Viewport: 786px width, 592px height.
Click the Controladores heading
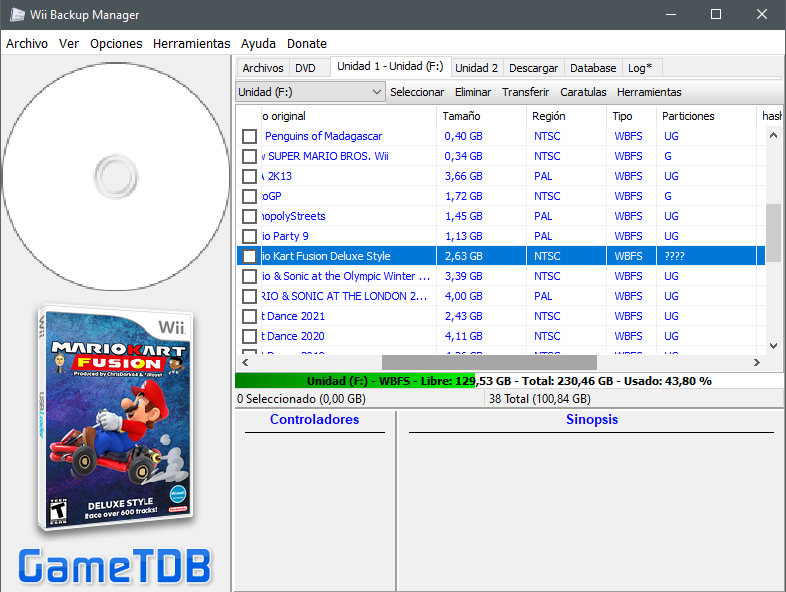[314, 420]
